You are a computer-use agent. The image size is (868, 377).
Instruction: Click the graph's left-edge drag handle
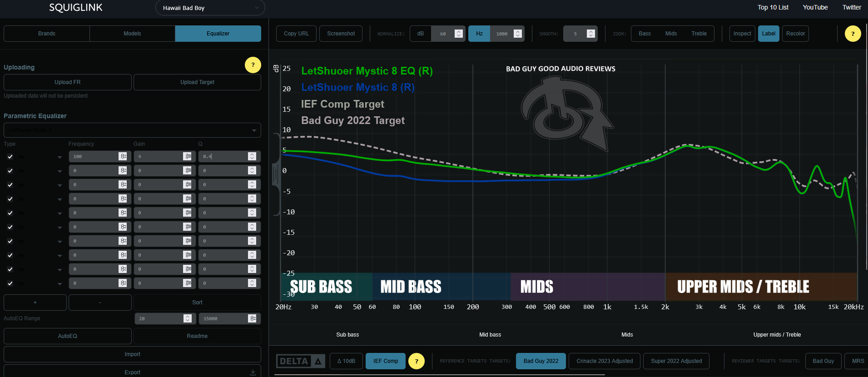[275, 174]
